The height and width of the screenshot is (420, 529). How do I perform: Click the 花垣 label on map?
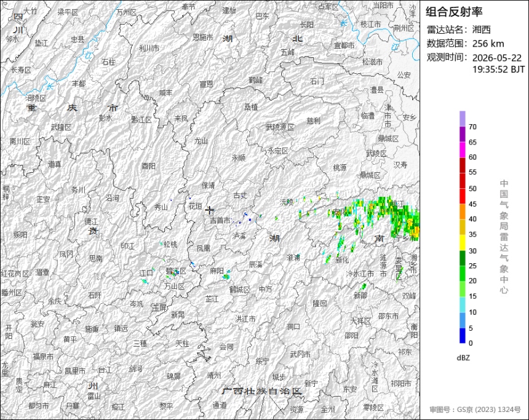[195, 206]
